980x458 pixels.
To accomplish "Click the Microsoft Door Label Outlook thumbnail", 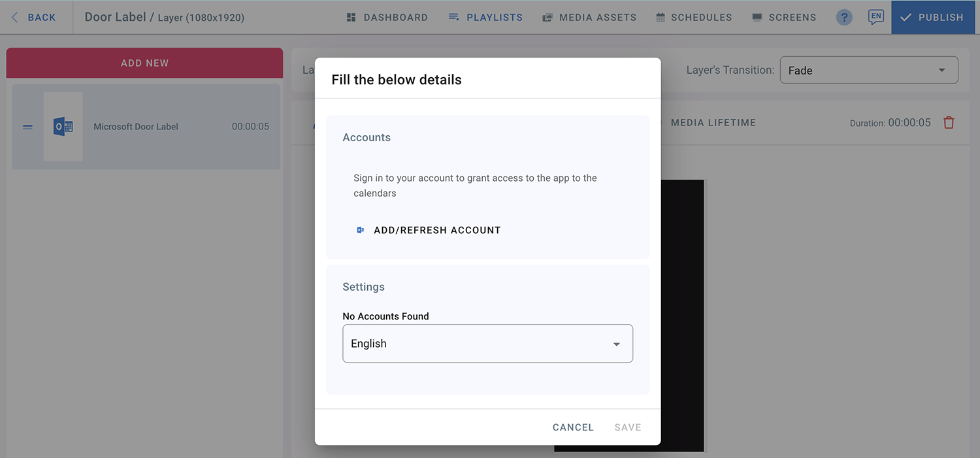I will pos(63,127).
